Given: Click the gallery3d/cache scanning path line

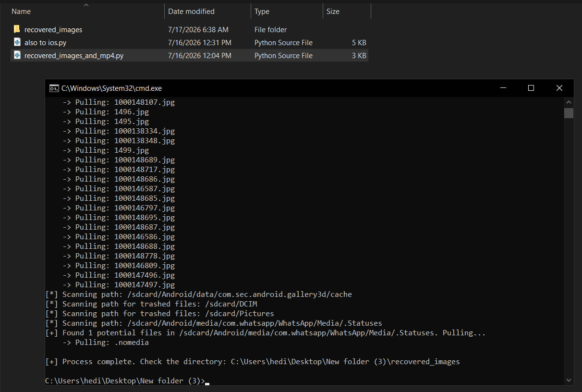Looking at the screenshot, I should pyautogui.click(x=199, y=294).
